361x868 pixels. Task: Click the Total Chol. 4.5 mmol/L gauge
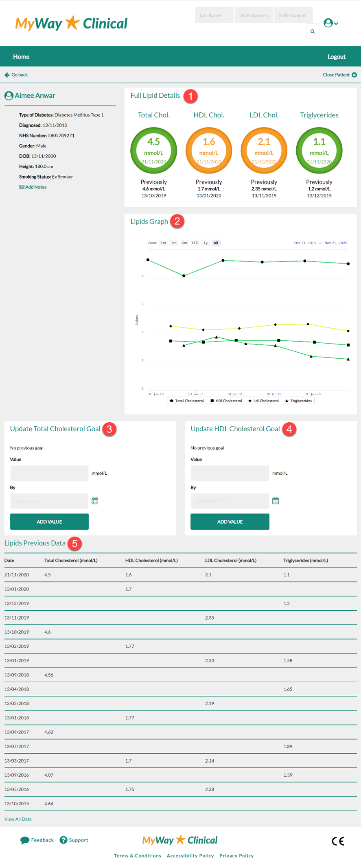153,151
